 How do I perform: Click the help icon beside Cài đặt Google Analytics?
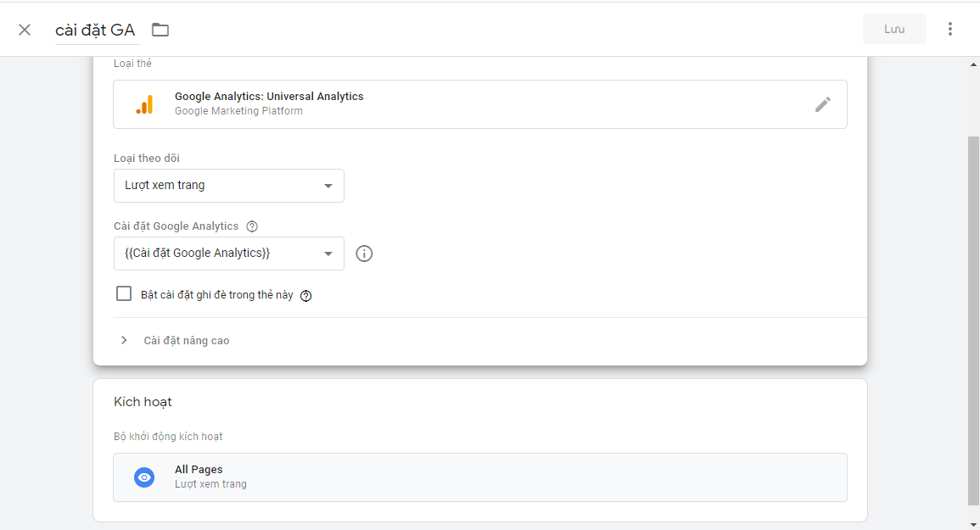252,226
